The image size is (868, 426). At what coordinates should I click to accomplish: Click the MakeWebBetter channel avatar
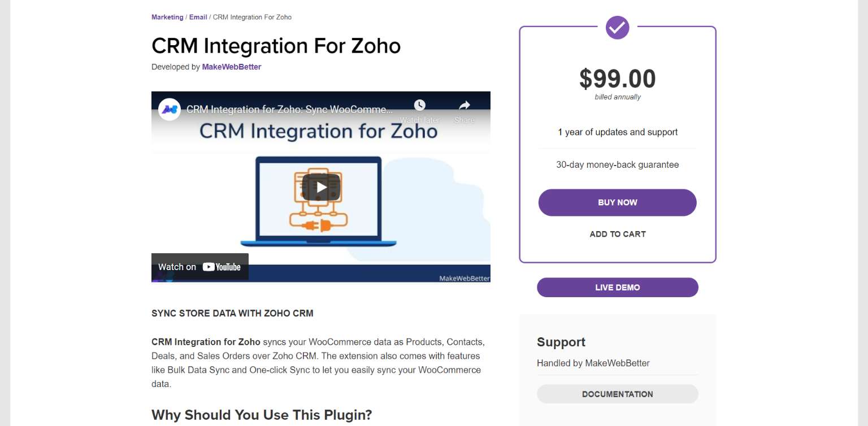[x=168, y=109]
